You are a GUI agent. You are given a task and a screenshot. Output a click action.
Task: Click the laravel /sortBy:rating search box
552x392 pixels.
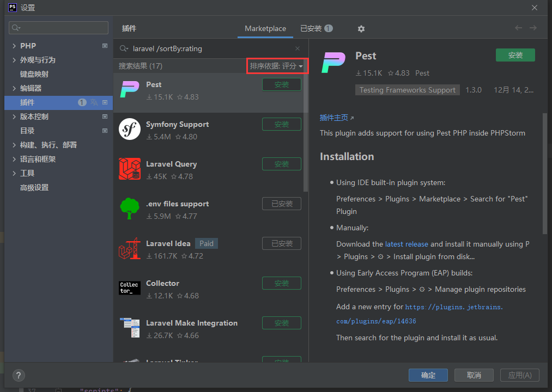point(211,48)
